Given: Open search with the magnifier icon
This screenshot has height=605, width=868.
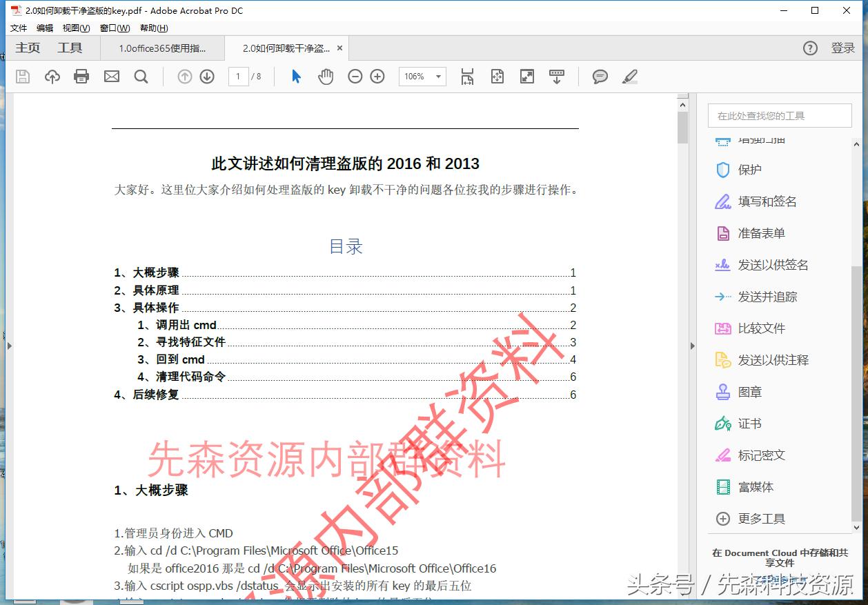Looking at the screenshot, I should click(141, 77).
